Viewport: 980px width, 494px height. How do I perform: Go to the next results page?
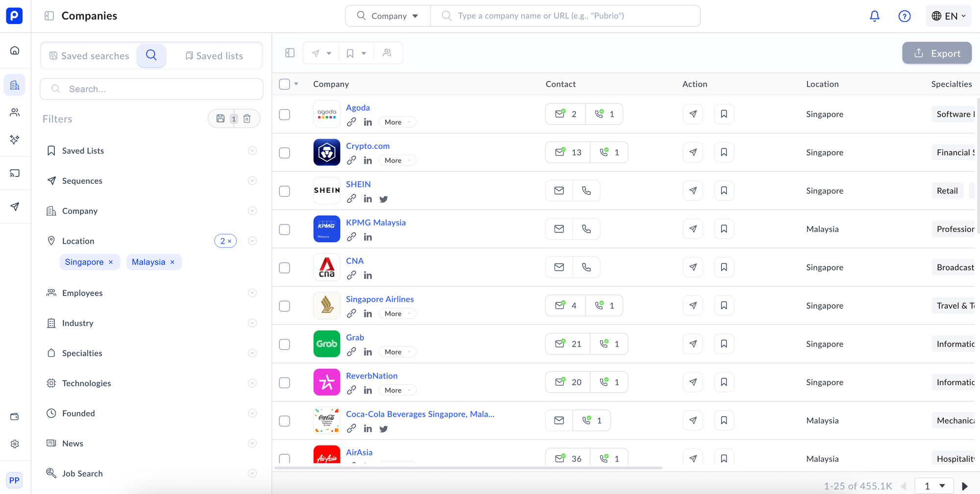(964, 486)
